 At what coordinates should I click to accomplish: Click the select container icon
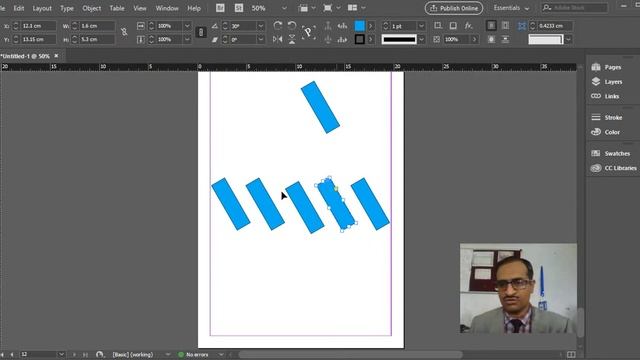click(328, 26)
